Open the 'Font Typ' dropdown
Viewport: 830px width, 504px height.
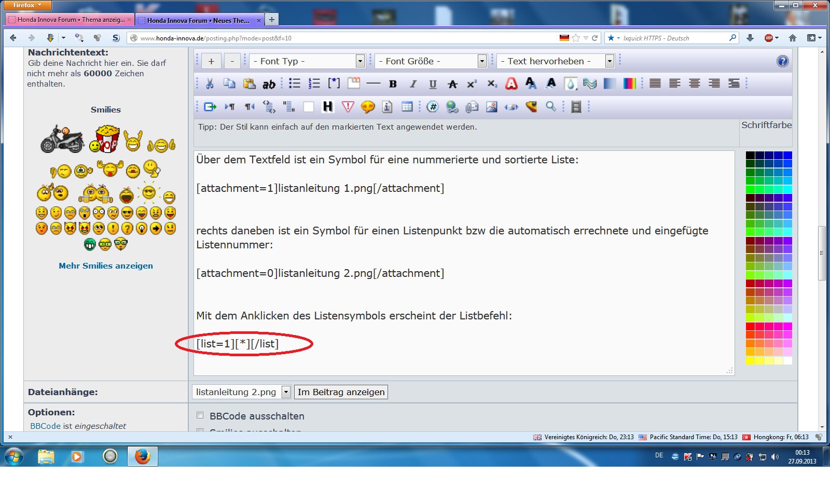tap(307, 61)
